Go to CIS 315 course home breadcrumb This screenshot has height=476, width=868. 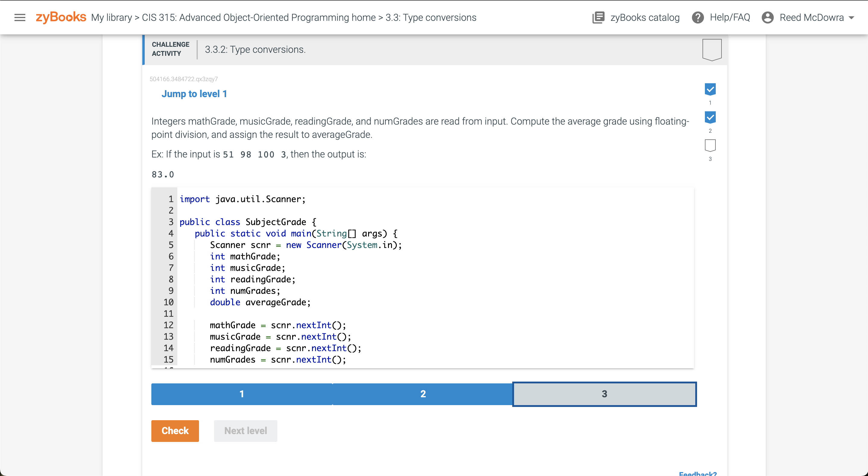258,17
